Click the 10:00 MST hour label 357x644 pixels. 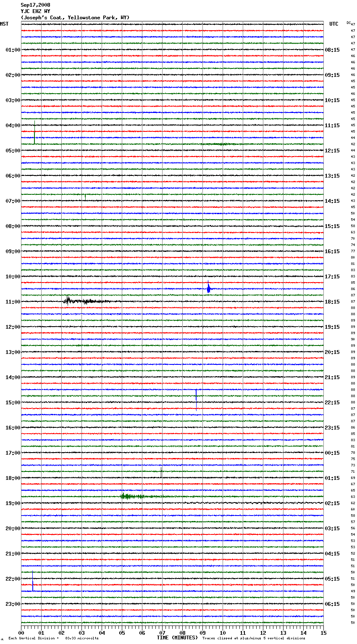click(13, 277)
